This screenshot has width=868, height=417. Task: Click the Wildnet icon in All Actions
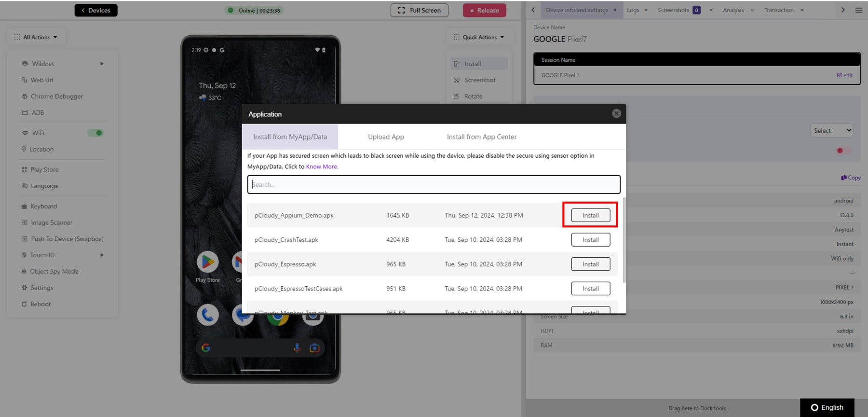25,64
